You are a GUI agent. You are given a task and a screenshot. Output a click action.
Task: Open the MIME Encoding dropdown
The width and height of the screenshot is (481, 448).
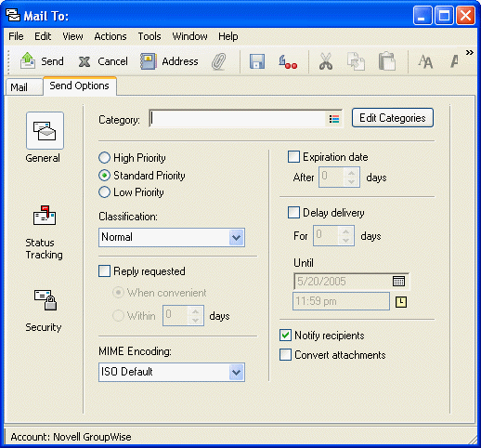236,372
